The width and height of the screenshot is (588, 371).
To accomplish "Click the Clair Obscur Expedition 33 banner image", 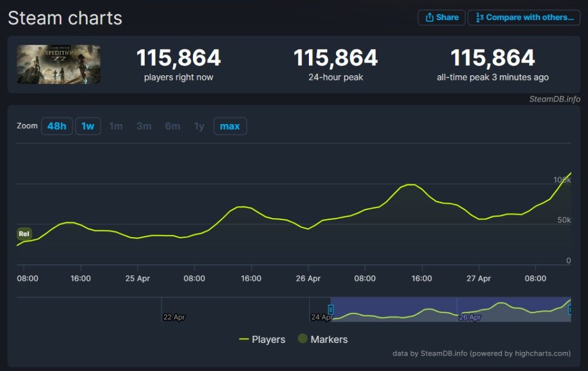I will coord(58,64).
